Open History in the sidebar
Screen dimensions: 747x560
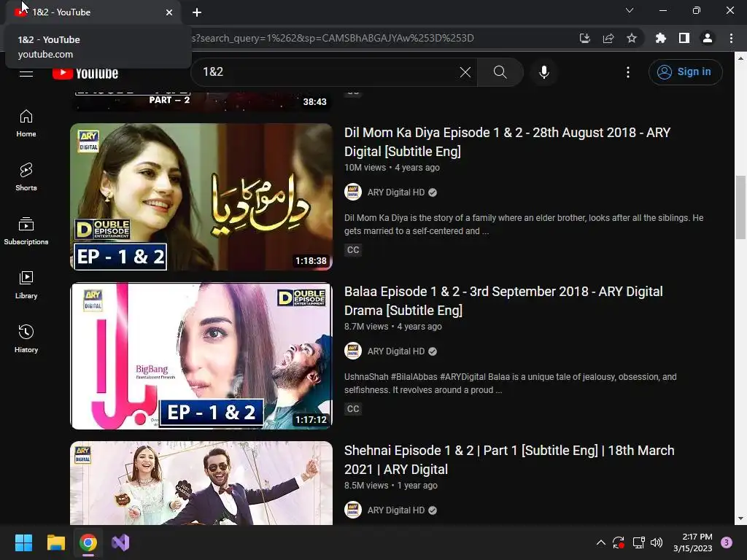tap(26, 338)
